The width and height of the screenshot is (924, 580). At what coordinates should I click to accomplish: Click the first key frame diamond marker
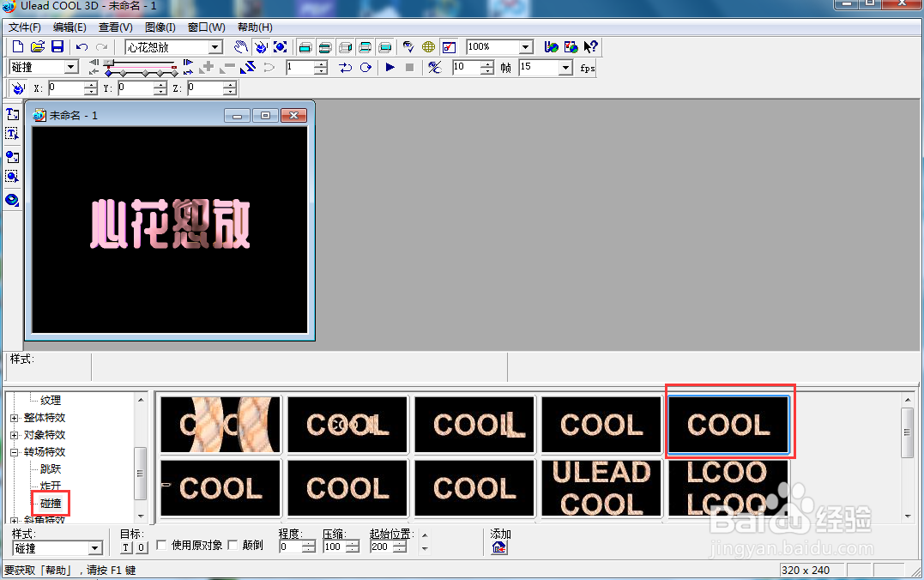(x=109, y=72)
